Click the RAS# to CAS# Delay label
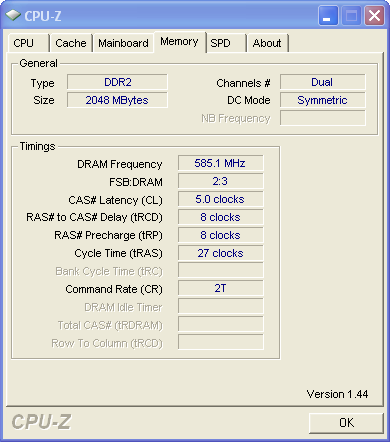390x442 pixels. pos(94,217)
